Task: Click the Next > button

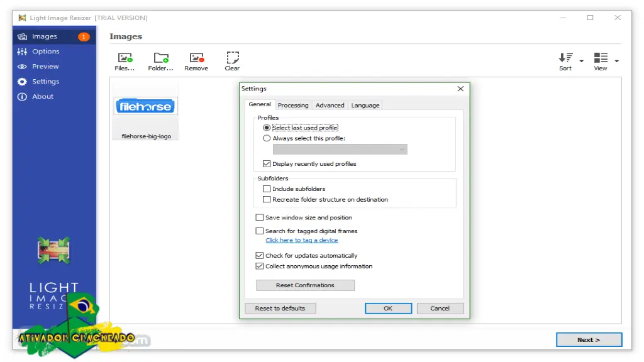Action: pyautogui.click(x=589, y=340)
